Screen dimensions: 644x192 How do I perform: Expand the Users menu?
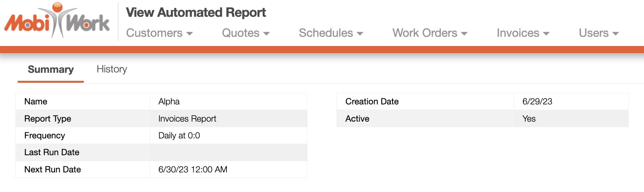598,33
